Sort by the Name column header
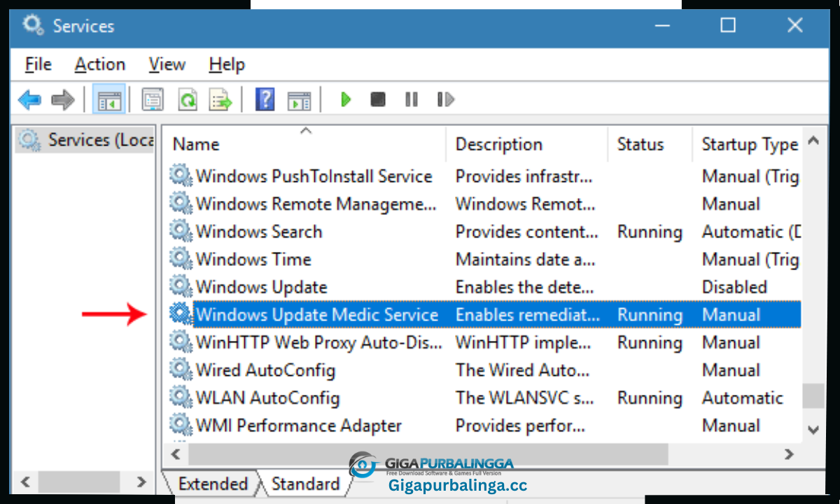Image resolution: width=840 pixels, height=504 pixels. (305, 144)
